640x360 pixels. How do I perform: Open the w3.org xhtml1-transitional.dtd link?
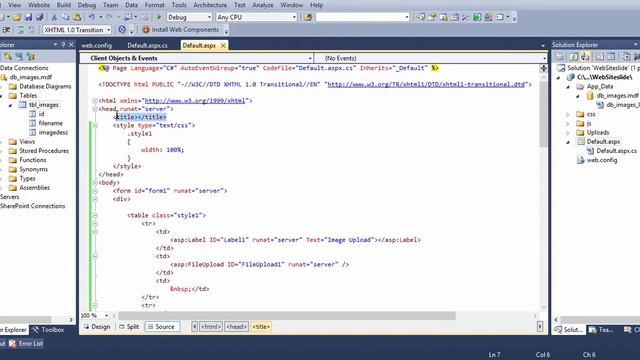(x=426, y=84)
